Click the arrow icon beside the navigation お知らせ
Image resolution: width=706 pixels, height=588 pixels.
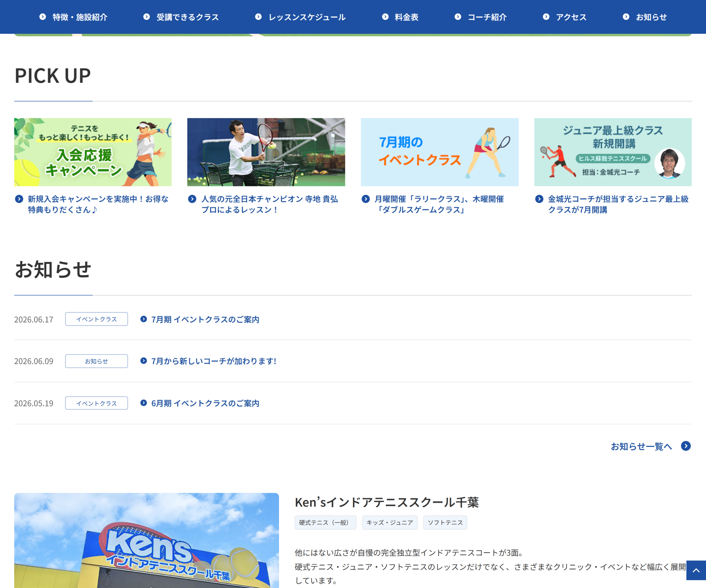626,17
